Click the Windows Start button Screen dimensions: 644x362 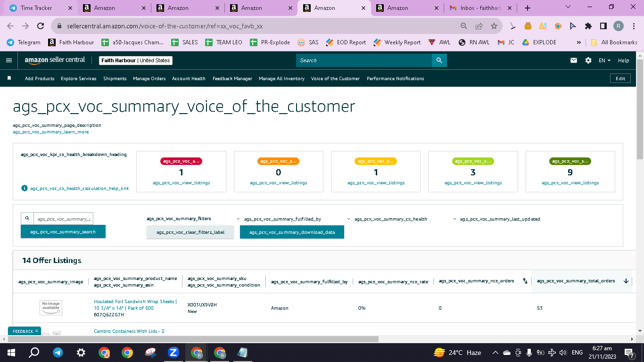[11, 352]
